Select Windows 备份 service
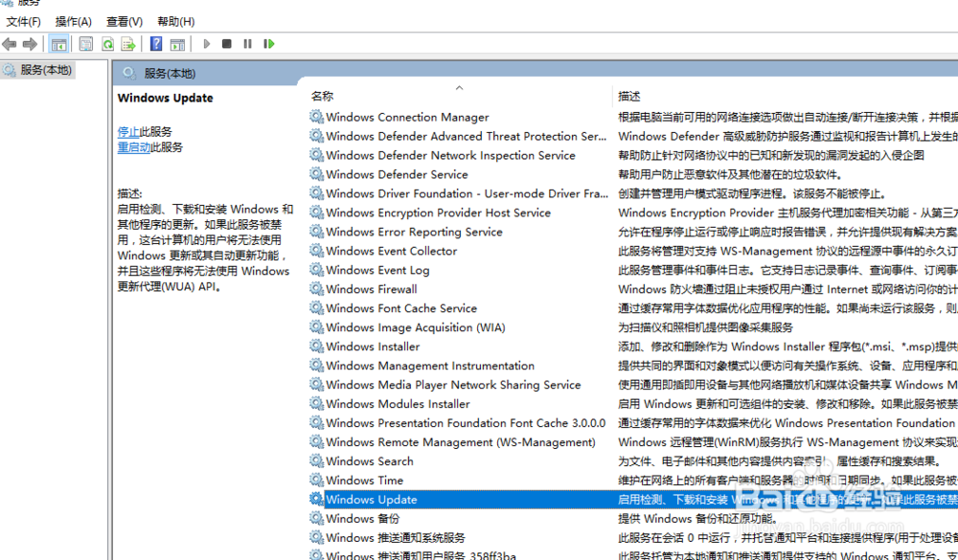This screenshot has height=560, width=958. pos(363,519)
